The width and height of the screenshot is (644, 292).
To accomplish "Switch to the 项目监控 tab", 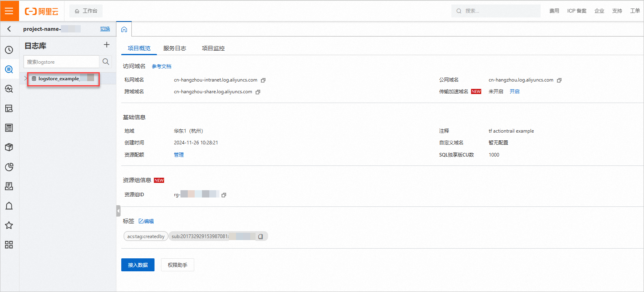I will pos(213,48).
